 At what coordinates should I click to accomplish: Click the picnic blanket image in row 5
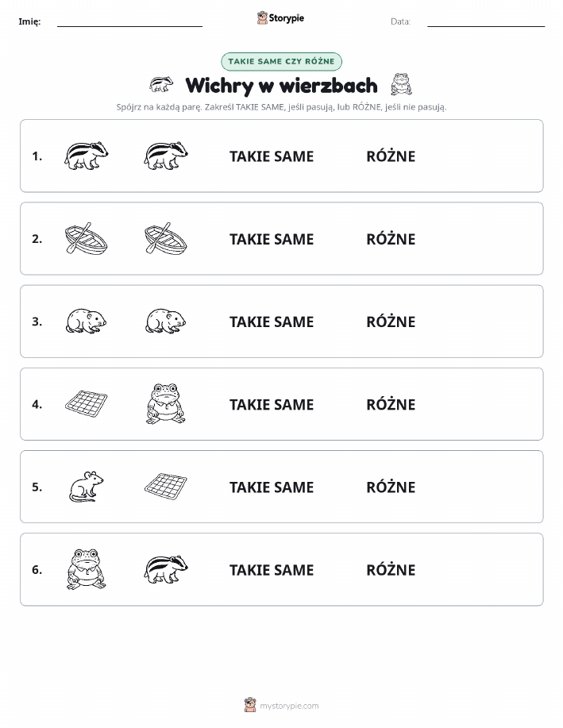pyautogui.click(x=166, y=486)
